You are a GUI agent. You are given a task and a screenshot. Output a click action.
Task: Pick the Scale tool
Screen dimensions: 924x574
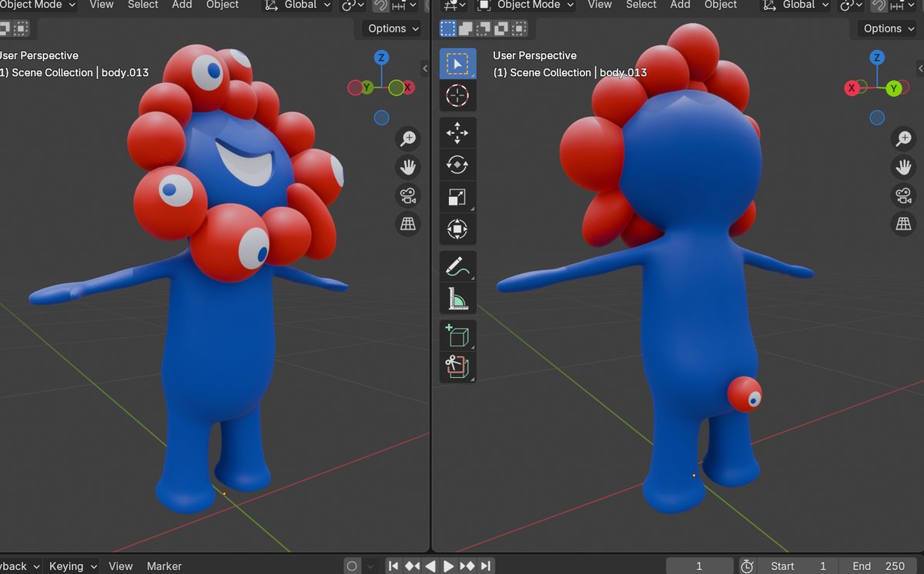[x=457, y=197]
